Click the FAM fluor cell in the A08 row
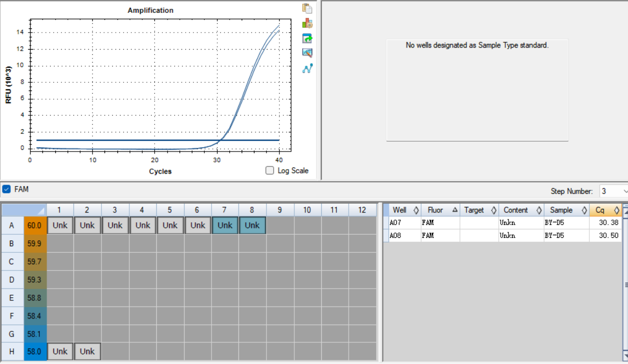 [440, 235]
